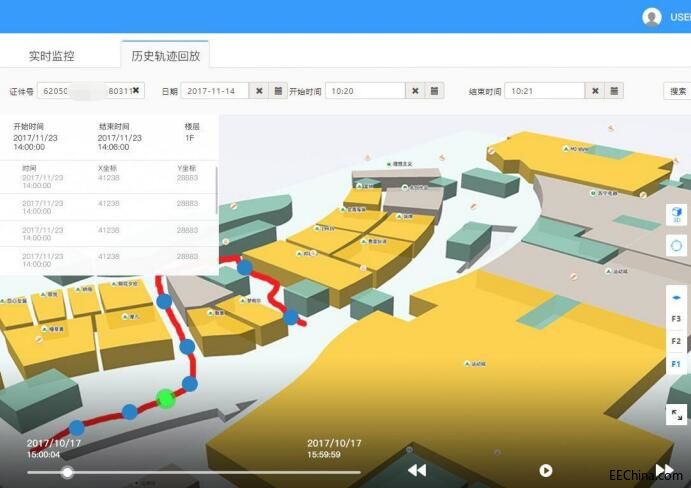The image size is (691, 488).
Task: Click the floor layers icon above F3
Action: (x=677, y=298)
